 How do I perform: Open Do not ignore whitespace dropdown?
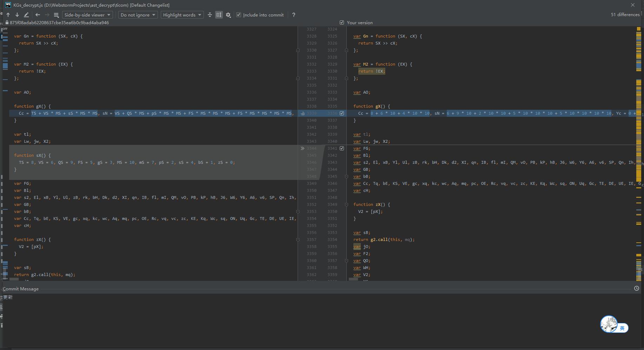(138, 15)
